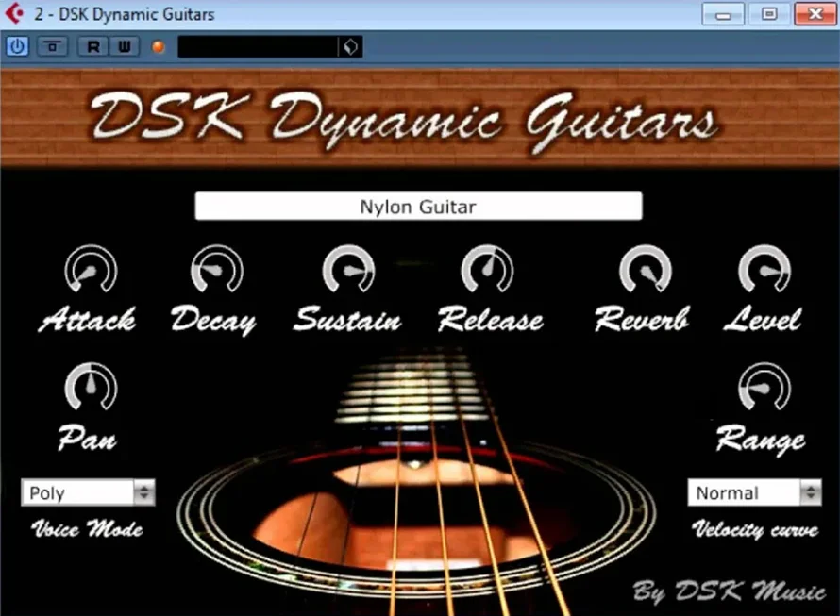Toggle the plugin power activate button
Image resolution: width=840 pixels, height=616 pixels.
tap(17, 46)
